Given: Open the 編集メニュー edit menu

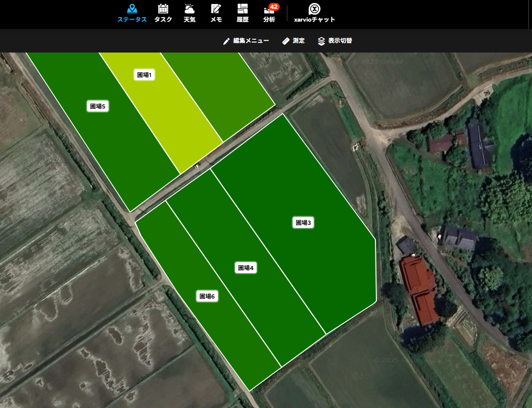Looking at the screenshot, I should tap(246, 41).
